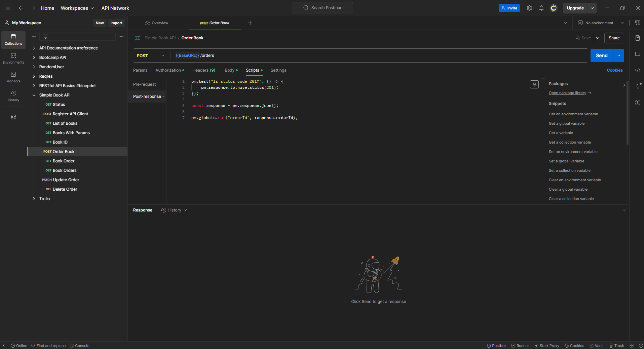Open the Monitors sidebar panel
Image resolution: width=644 pixels, height=349 pixels.
click(13, 77)
